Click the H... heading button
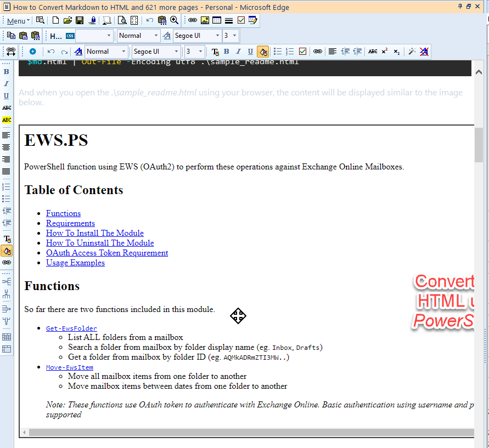Viewport: 489px width, 448px height. coord(56,36)
